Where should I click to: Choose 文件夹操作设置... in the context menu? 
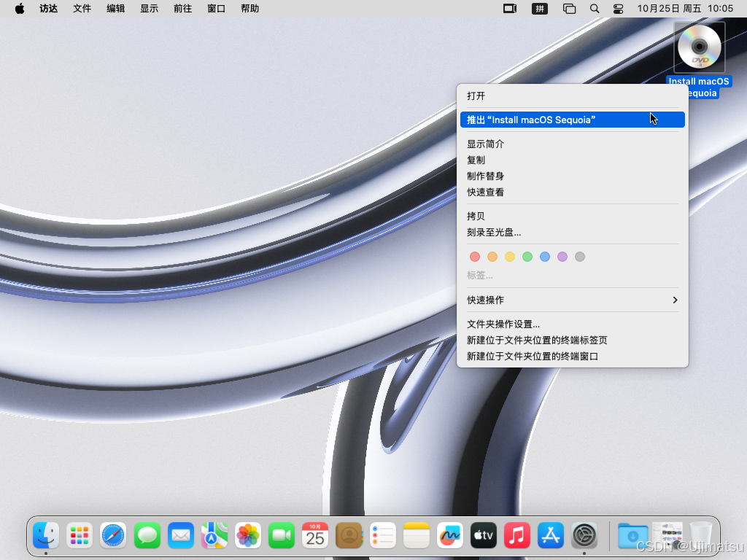[572, 324]
